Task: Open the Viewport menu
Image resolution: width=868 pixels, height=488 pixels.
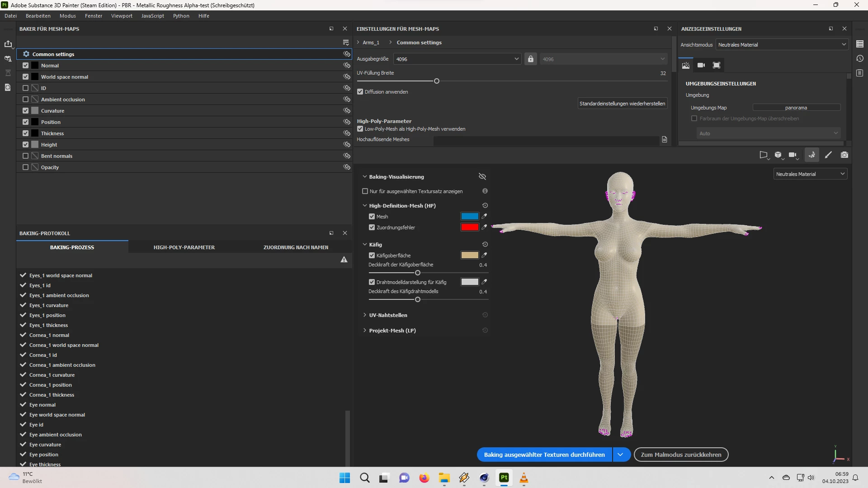Action: pyautogui.click(x=122, y=16)
